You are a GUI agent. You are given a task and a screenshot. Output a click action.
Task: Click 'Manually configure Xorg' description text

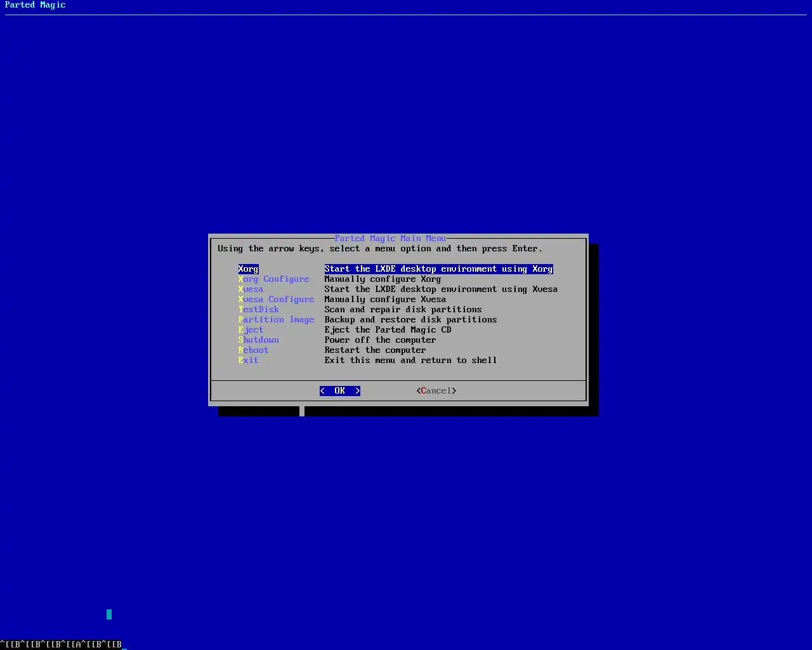click(x=383, y=279)
